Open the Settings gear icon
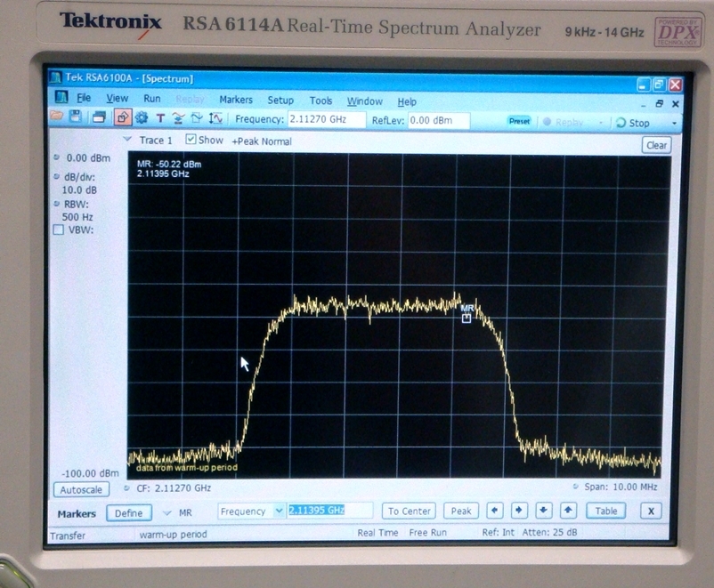Screen dimensions: 714x588 pyautogui.click(x=142, y=118)
